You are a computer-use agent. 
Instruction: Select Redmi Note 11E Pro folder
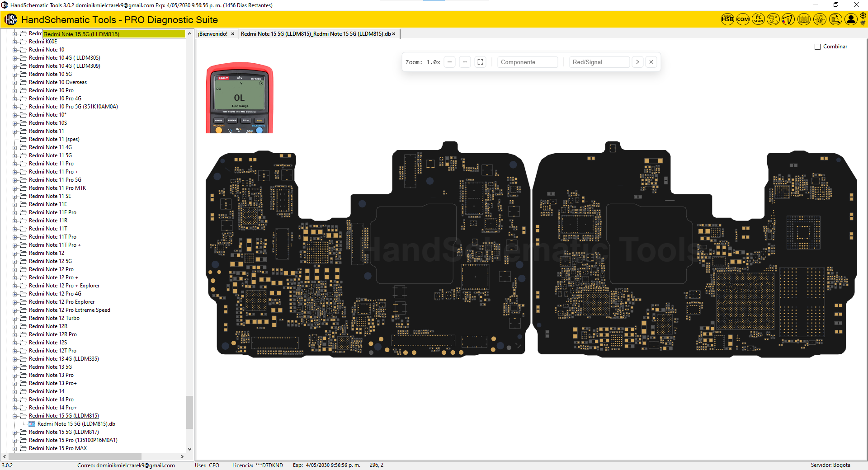52,212
